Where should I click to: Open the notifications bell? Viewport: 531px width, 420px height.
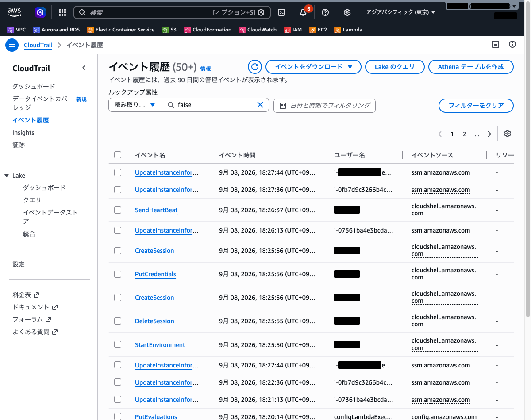tap(303, 12)
